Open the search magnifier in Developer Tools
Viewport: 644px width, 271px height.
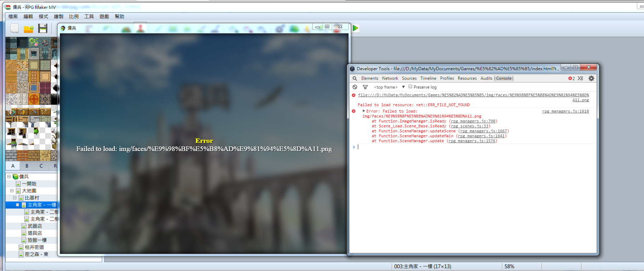coord(355,78)
